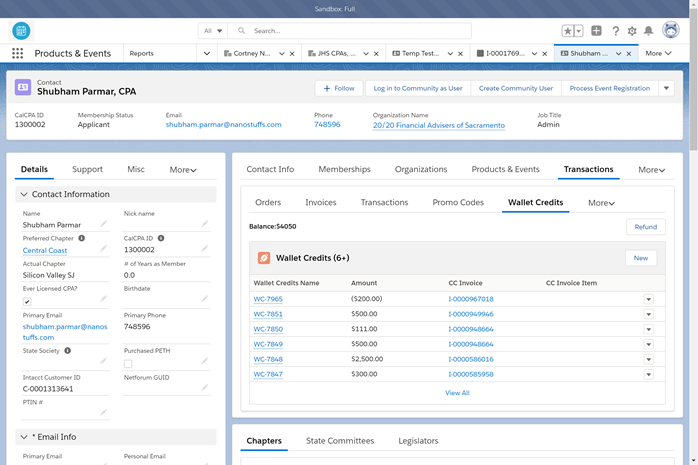Click edit pencil next to Name field
The width and height of the screenshot is (698, 465).
(x=103, y=225)
